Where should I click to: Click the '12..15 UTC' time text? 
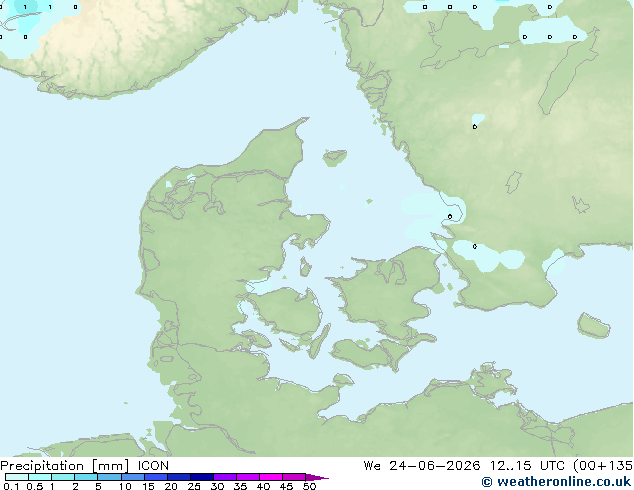coord(527,466)
